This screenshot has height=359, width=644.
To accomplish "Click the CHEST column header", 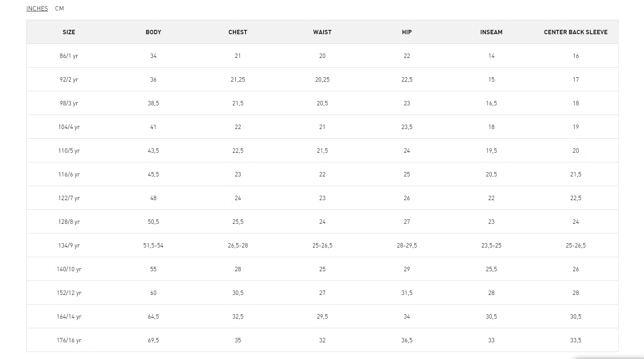I will (238, 32).
